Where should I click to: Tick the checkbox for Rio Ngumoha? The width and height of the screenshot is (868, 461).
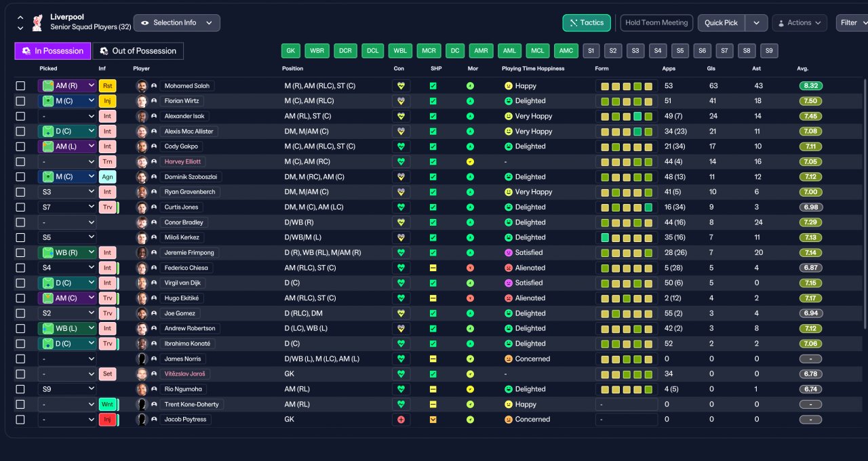[x=20, y=389]
